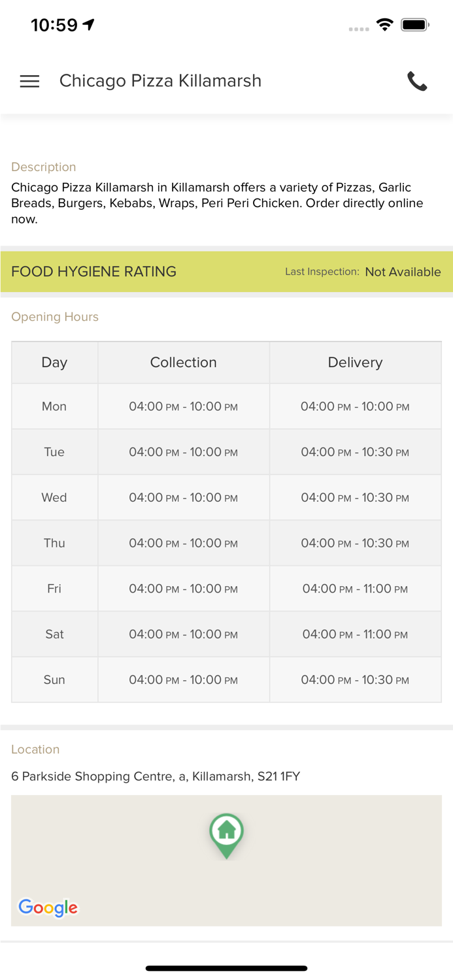This screenshot has width=453, height=980.
Task: Tap the home indicator bar
Action: coord(226,968)
